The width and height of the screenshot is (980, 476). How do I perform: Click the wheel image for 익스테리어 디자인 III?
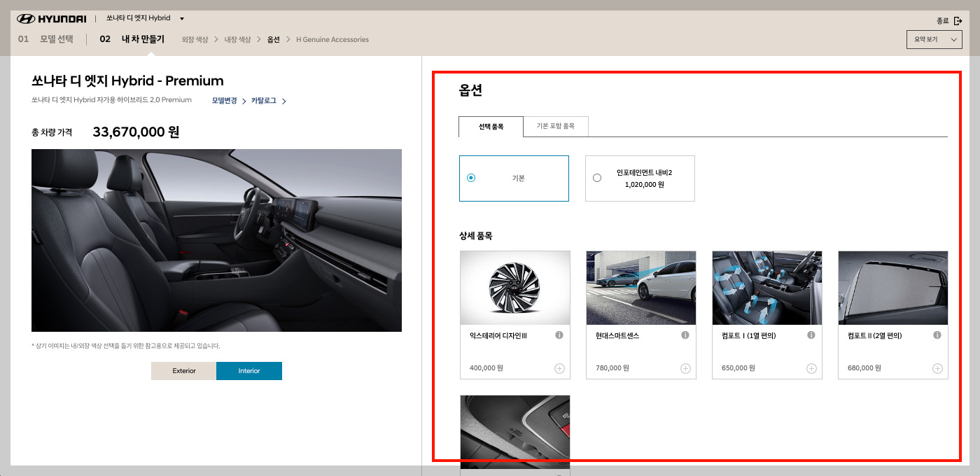click(x=515, y=288)
